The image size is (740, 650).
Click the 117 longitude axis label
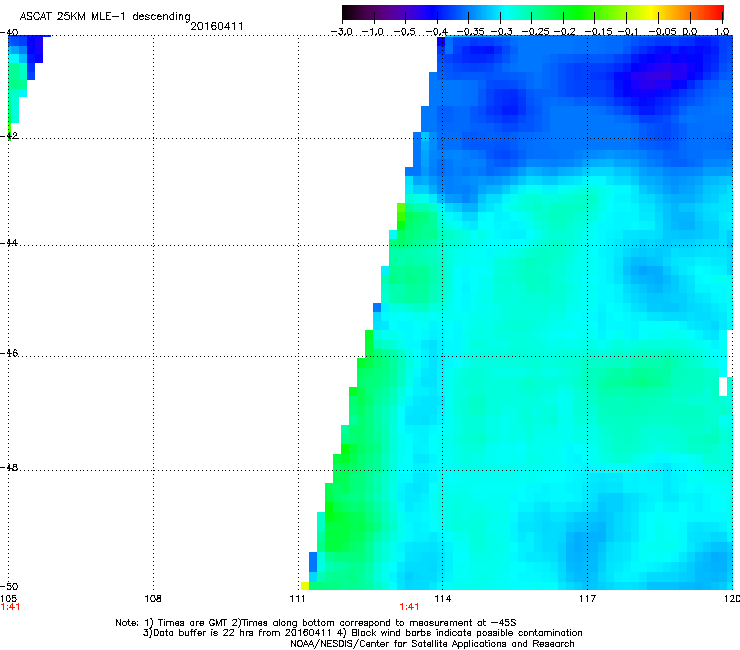click(x=588, y=599)
